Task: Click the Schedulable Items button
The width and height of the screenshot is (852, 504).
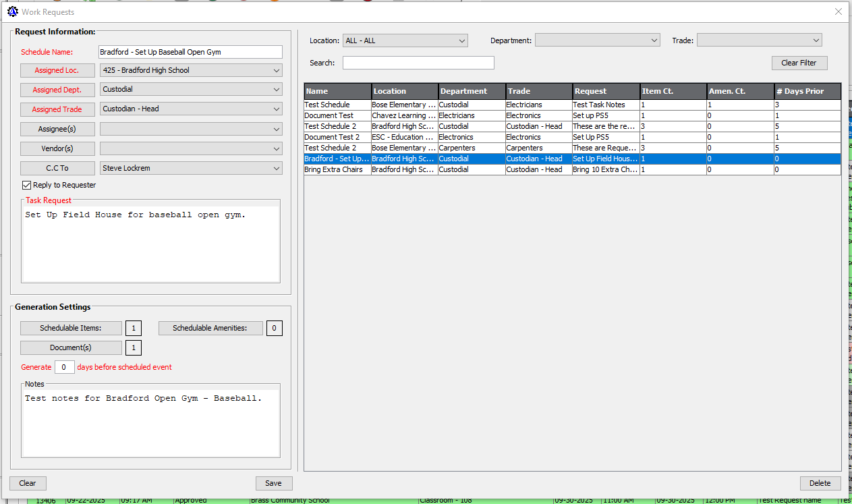Action: pyautogui.click(x=71, y=328)
